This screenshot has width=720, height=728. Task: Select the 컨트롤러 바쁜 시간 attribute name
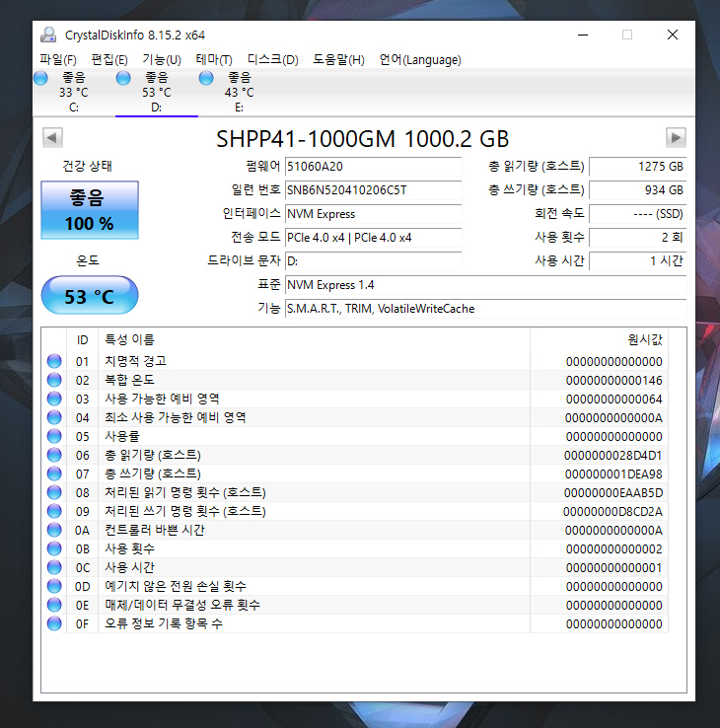tap(155, 530)
